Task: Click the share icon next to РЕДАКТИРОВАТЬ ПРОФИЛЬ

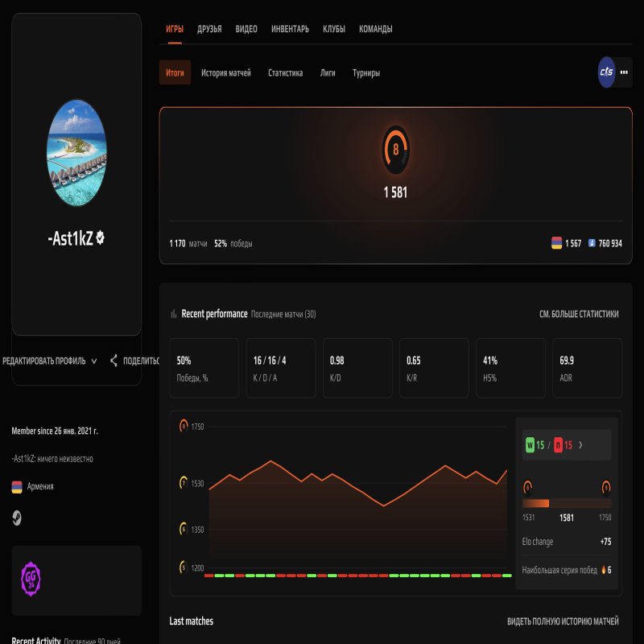Action: coord(114,361)
